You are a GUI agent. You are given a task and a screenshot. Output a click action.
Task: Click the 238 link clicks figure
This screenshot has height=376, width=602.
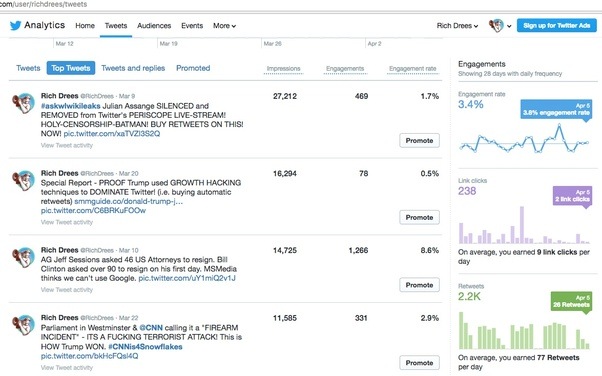(x=467, y=191)
